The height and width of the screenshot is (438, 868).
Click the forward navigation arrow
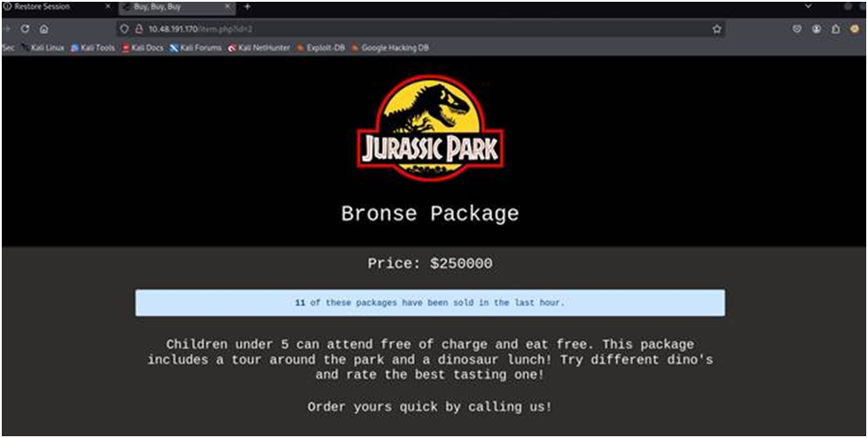(x=6, y=28)
